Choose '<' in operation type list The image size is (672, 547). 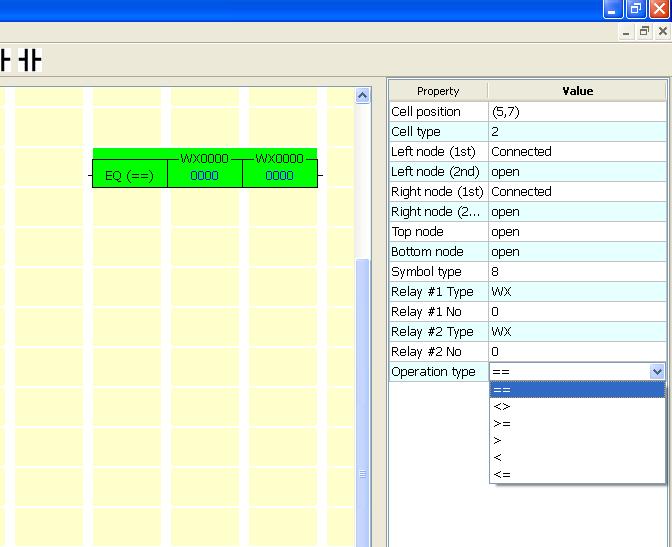(x=577, y=457)
